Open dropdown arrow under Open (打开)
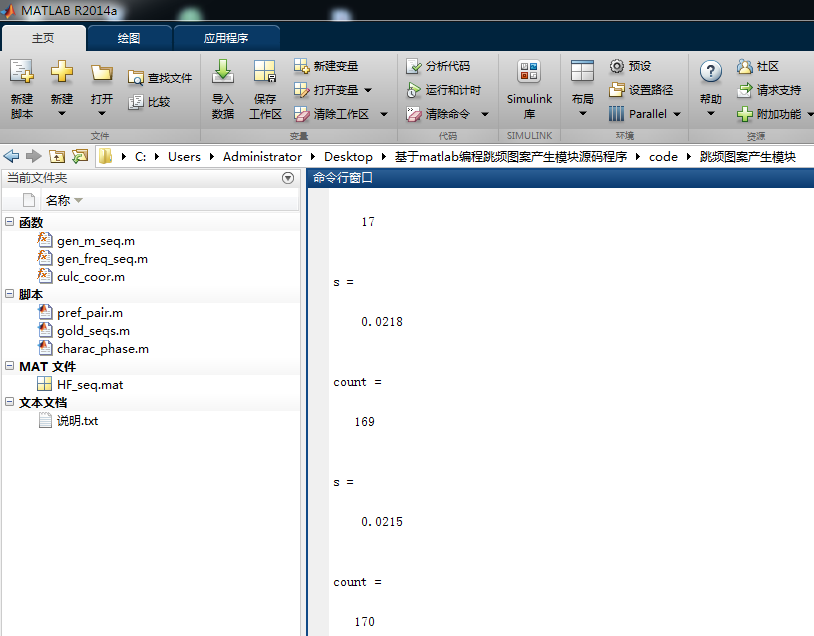 click(102, 113)
